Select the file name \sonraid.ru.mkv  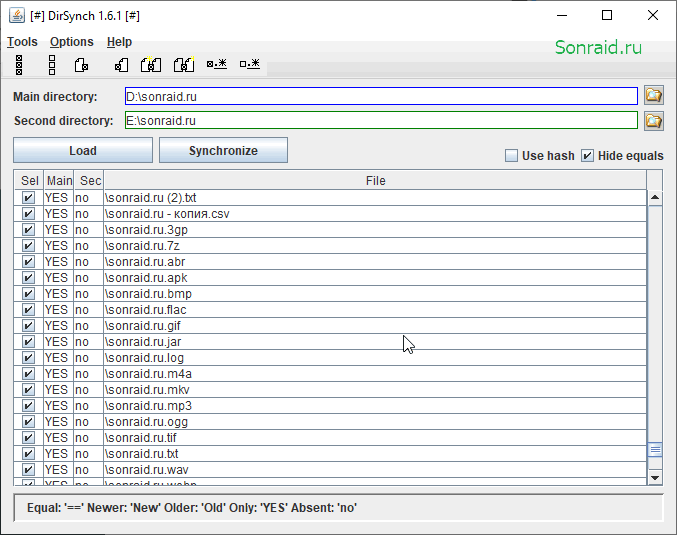click(x=147, y=390)
